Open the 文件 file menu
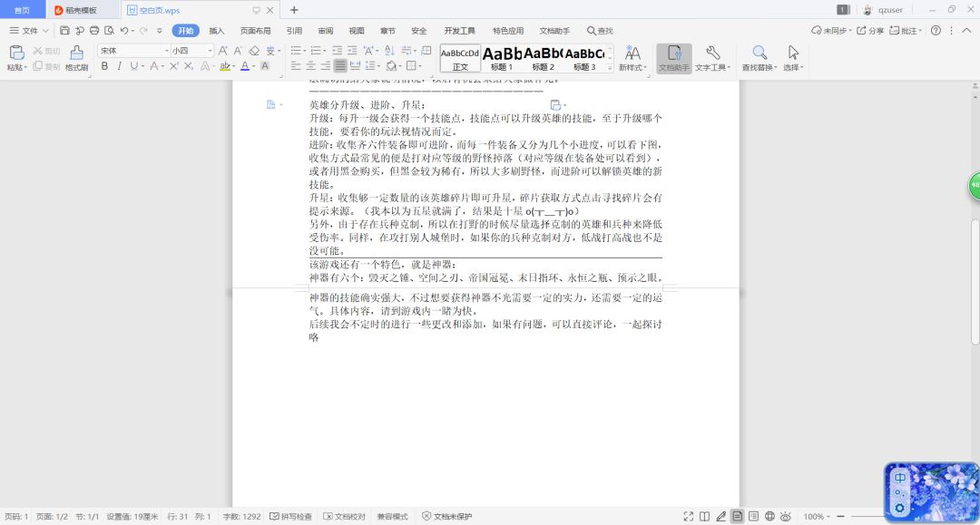This screenshot has width=980, height=525. (29, 30)
